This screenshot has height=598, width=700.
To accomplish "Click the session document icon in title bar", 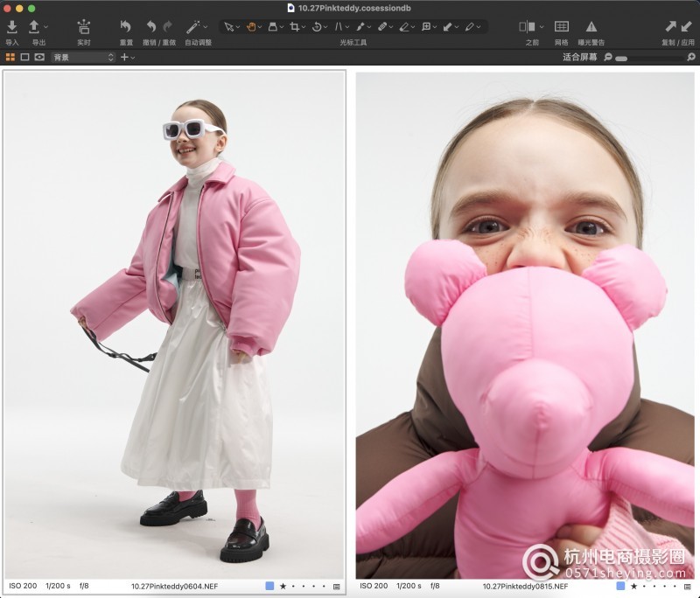I will click(x=291, y=8).
